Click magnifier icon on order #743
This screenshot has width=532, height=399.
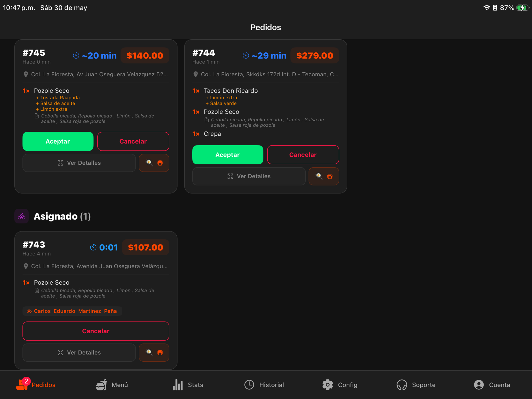pos(149,353)
